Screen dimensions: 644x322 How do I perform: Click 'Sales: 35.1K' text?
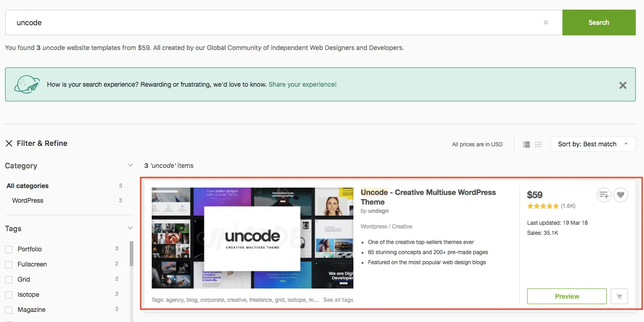coord(543,233)
